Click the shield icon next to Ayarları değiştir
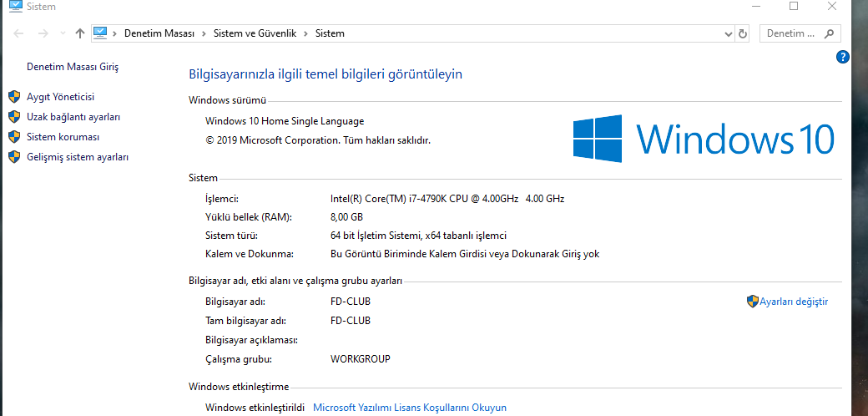The image size is (868, 416). pos(752,302)
